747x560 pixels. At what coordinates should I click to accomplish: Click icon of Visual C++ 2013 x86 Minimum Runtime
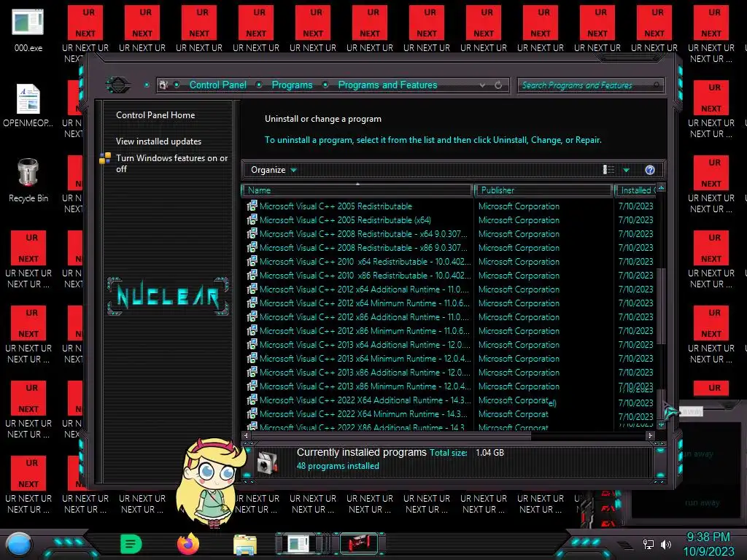(x=252, y=386)
